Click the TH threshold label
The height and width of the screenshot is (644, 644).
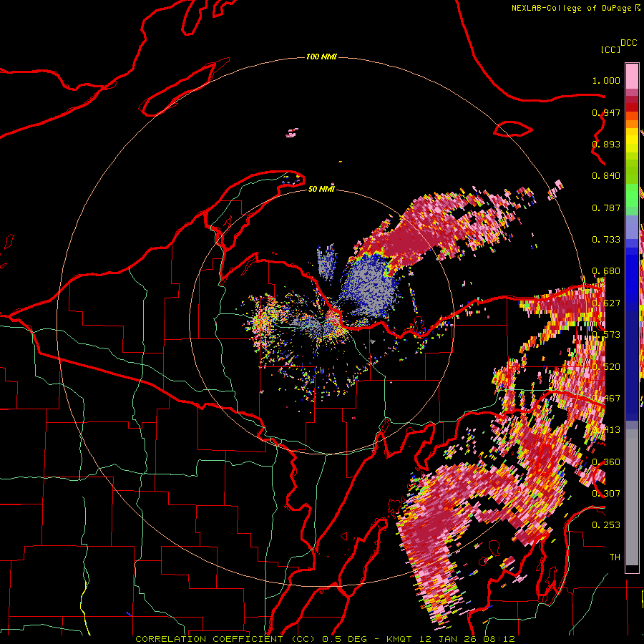(x=615, y=557)
